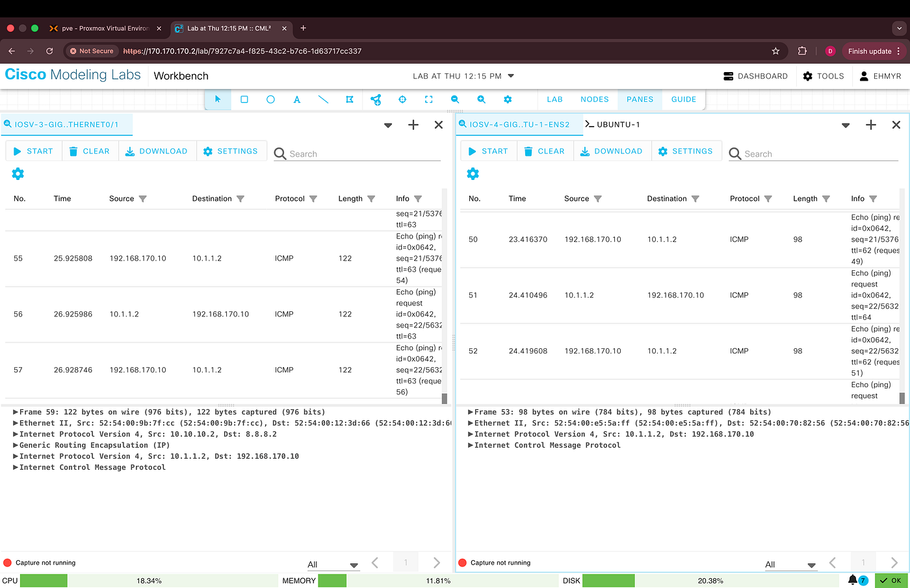This screenshot has height=588, width=910.
Task: Open the notifications bell
Action: click(853, 580)
